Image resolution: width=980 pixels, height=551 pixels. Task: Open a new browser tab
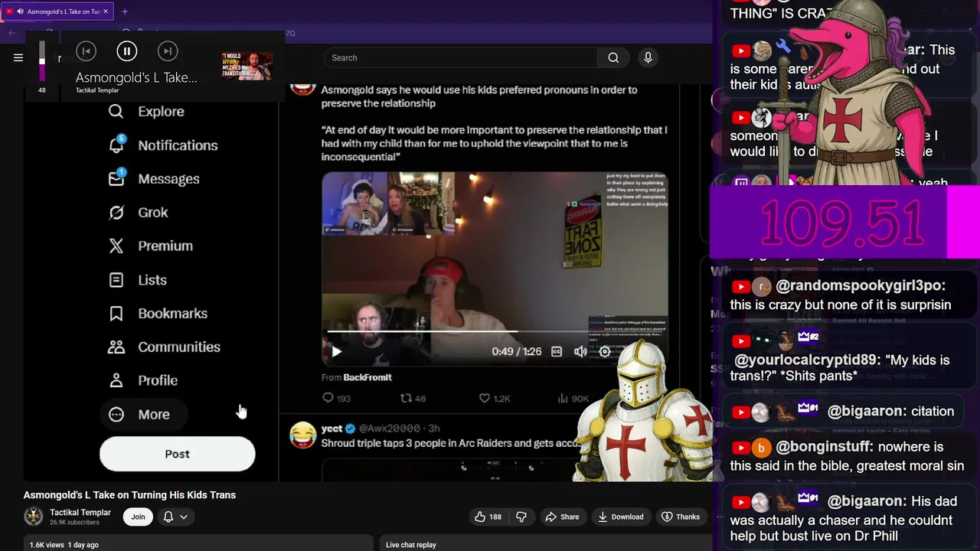click(x=125, y=11)
